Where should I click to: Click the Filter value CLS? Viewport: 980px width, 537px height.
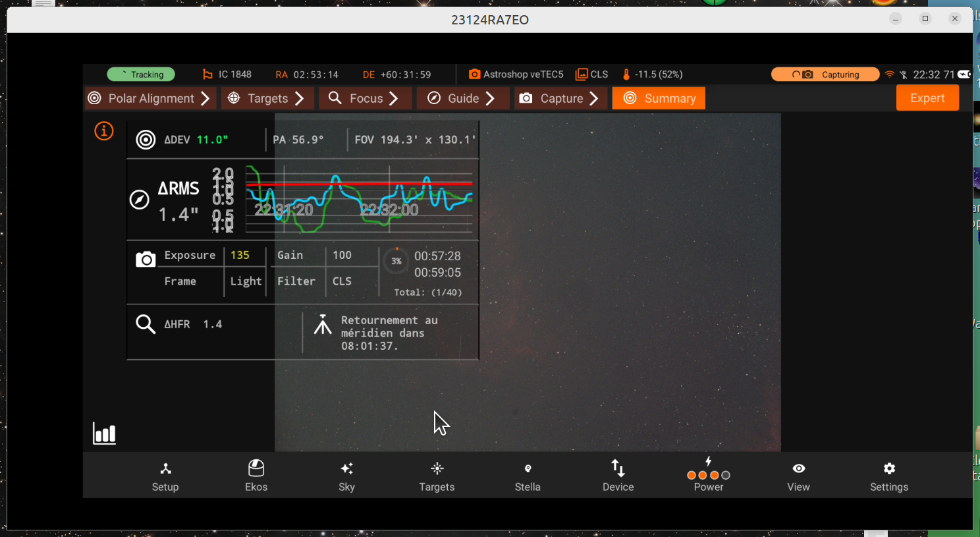[342, 281]
